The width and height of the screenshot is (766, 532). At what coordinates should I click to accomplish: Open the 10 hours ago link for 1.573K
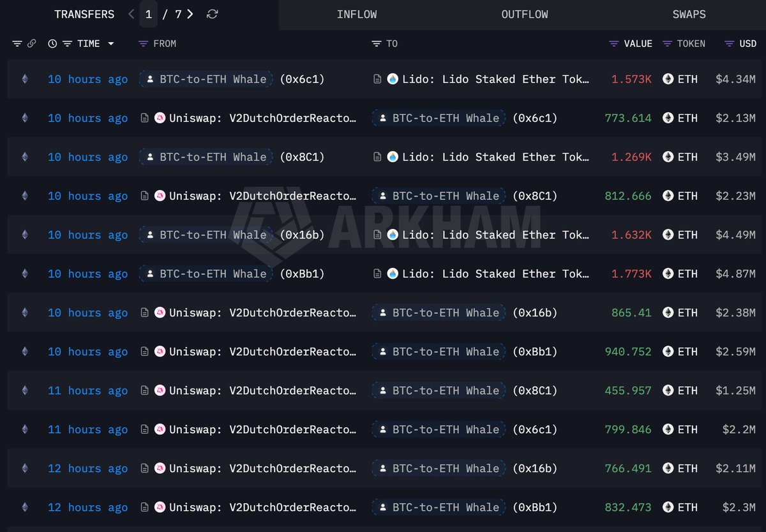[x=87, y=79]
